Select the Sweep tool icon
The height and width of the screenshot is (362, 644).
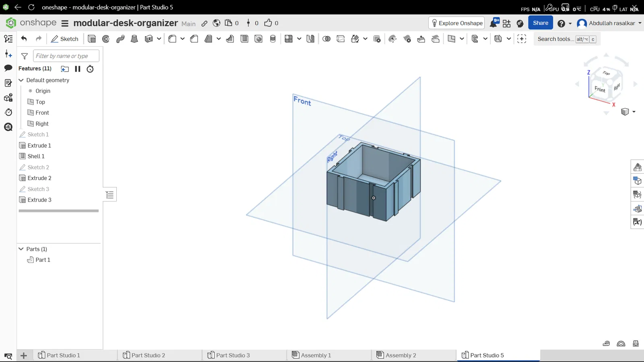(120, 39)
